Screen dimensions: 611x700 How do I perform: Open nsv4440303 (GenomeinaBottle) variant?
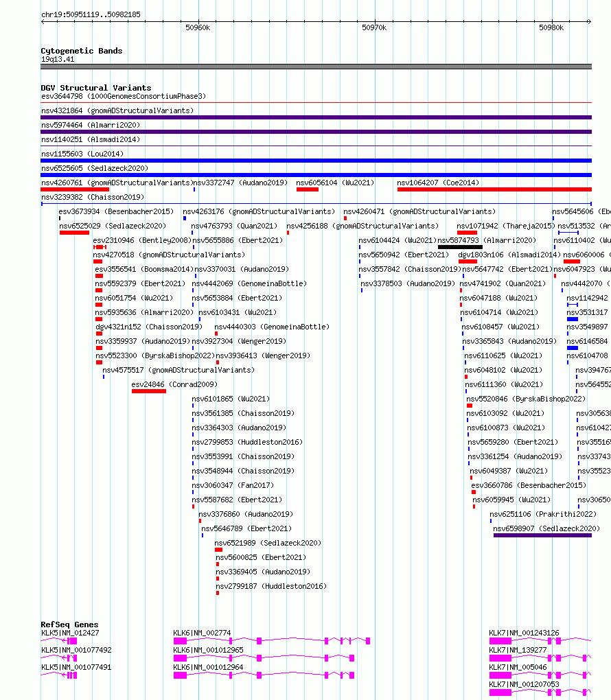[x=272, y=327]
